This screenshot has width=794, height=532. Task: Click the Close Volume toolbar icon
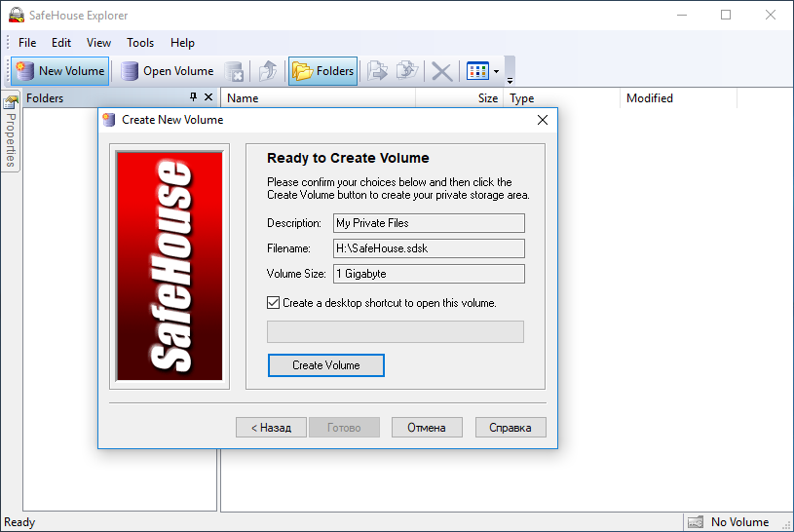234,71
